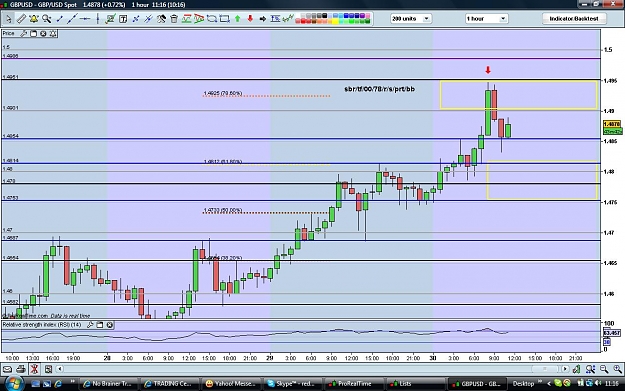
Task: Select the horizontal line tool
Action: pos(85,19)
